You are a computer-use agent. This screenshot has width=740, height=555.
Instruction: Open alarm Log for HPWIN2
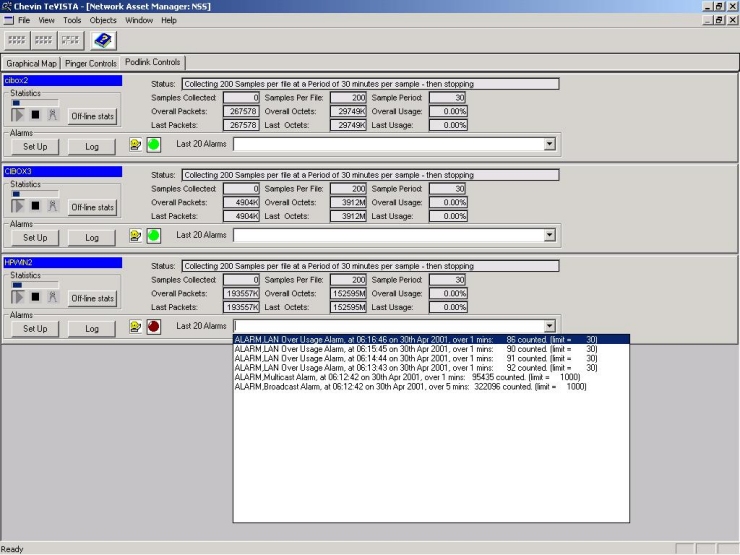(x=92, y=329)
